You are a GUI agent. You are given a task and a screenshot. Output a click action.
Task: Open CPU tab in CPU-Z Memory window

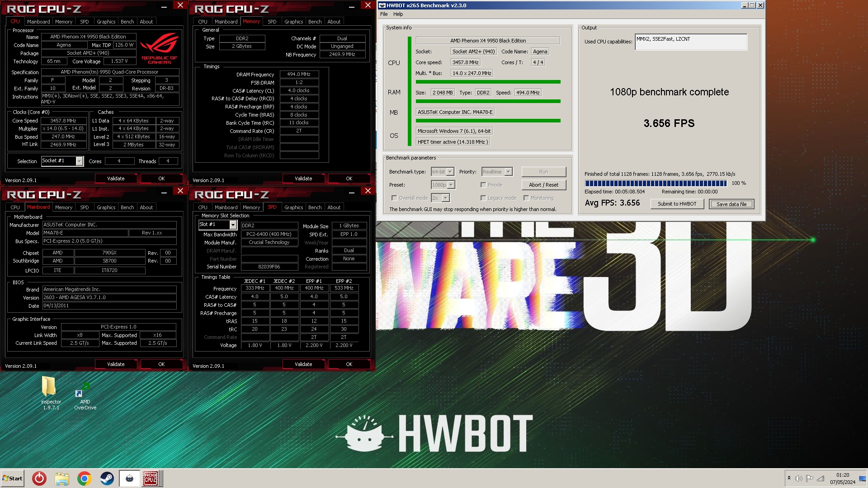pos(203,22)
